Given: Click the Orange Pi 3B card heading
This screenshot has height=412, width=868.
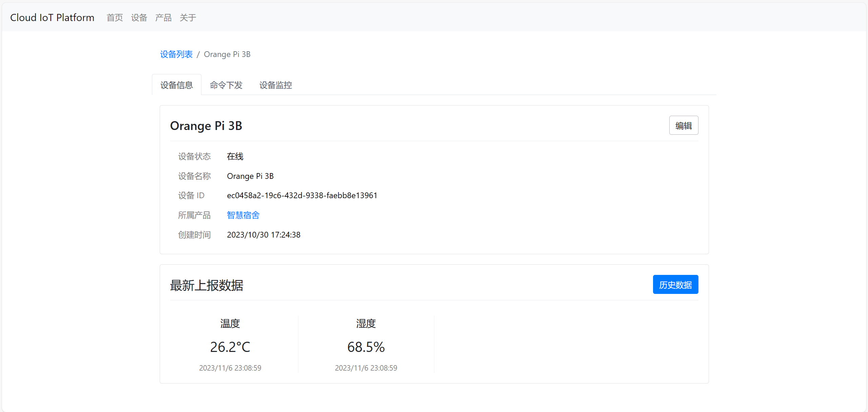Looking at the screenshot, I should (206, 126).
